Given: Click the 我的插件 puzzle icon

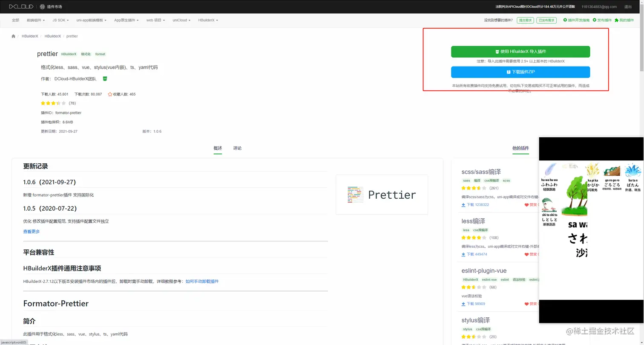Looking at the screenshot, I should click(616, 20).
